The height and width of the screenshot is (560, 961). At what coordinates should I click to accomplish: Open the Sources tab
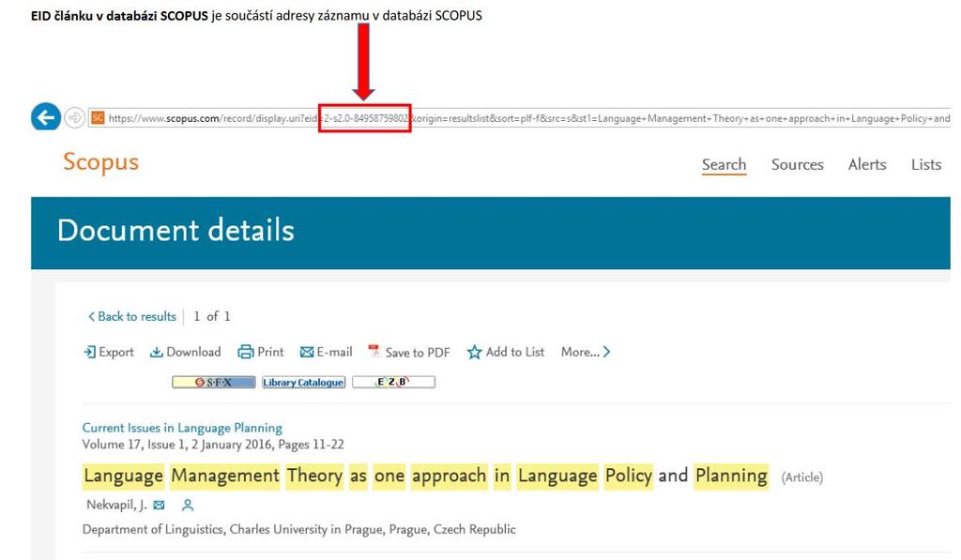click(798, 165)
